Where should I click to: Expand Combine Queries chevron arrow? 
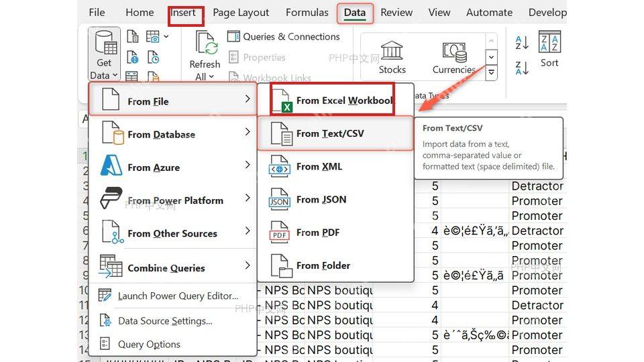(248, 265)
